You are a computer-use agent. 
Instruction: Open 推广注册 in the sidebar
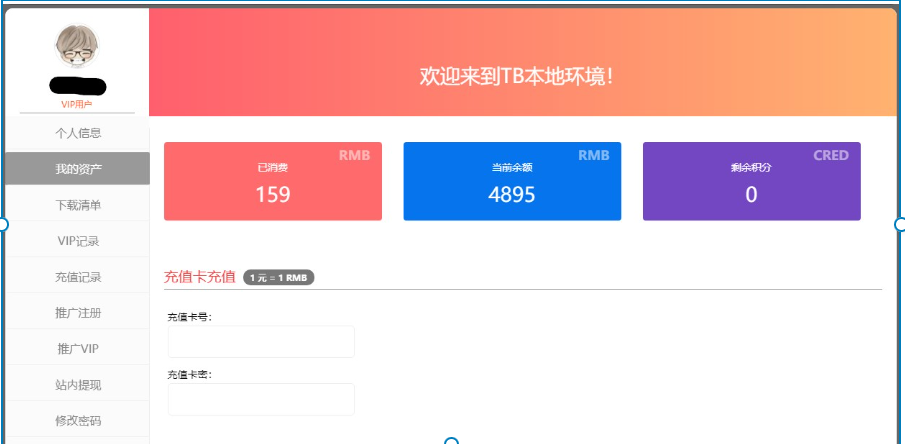(77, 313)
